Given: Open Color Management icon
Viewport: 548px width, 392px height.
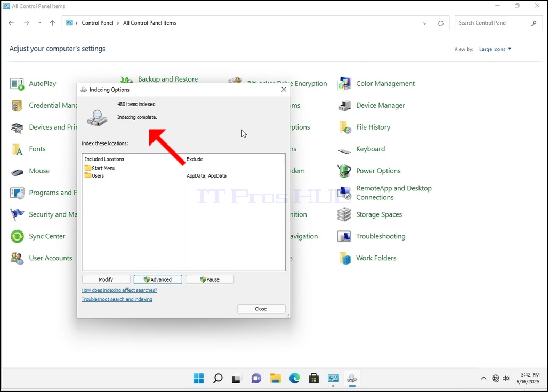Looking at the screenshot, I should point(344,84).
